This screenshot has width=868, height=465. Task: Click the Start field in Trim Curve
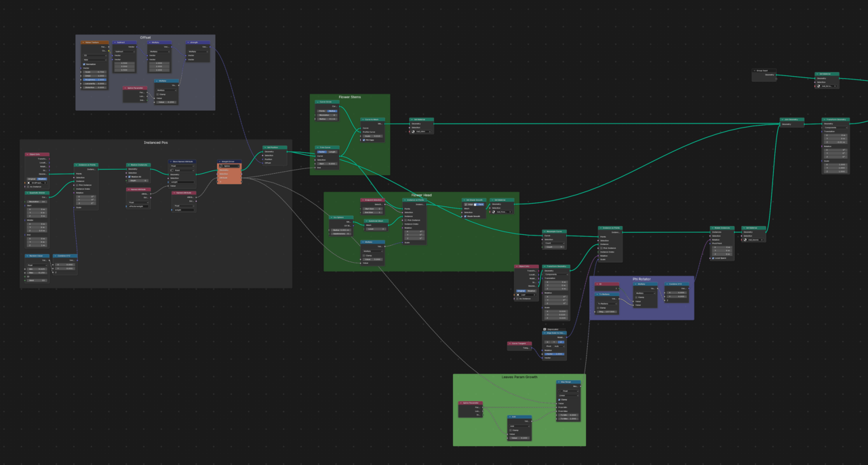coord(328,164)
